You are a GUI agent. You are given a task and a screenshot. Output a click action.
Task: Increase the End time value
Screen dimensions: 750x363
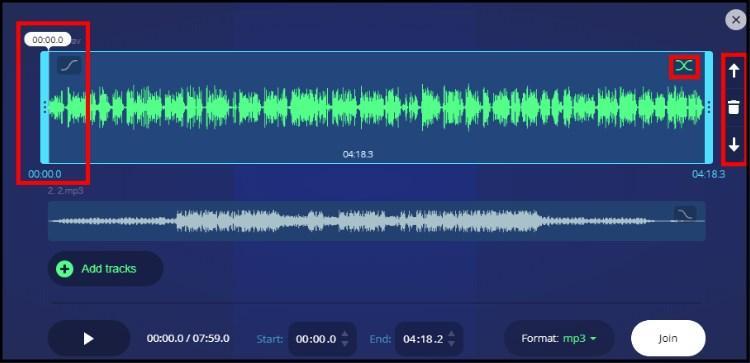tap(452, 333)
